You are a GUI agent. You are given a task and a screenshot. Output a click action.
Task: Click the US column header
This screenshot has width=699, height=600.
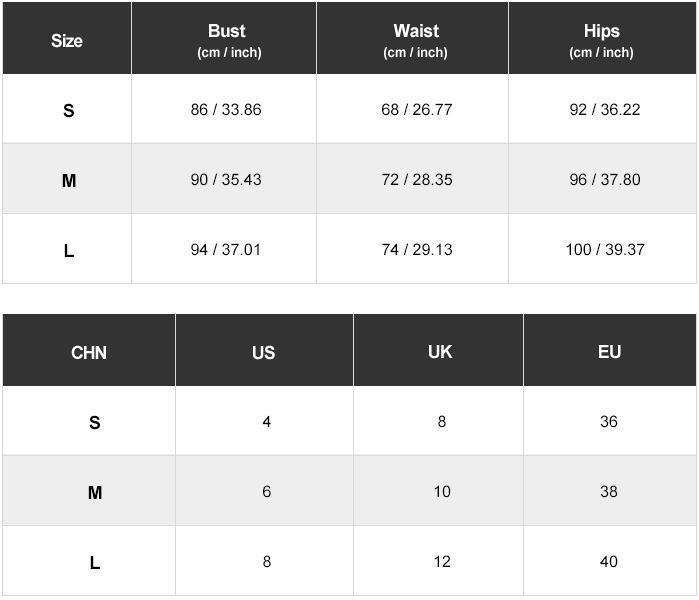tap(264, 352)
